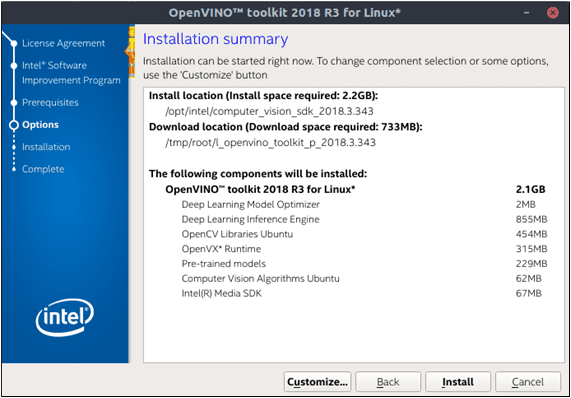Close the installer with red X
This screenshot has width=571, height=398.
553,13
